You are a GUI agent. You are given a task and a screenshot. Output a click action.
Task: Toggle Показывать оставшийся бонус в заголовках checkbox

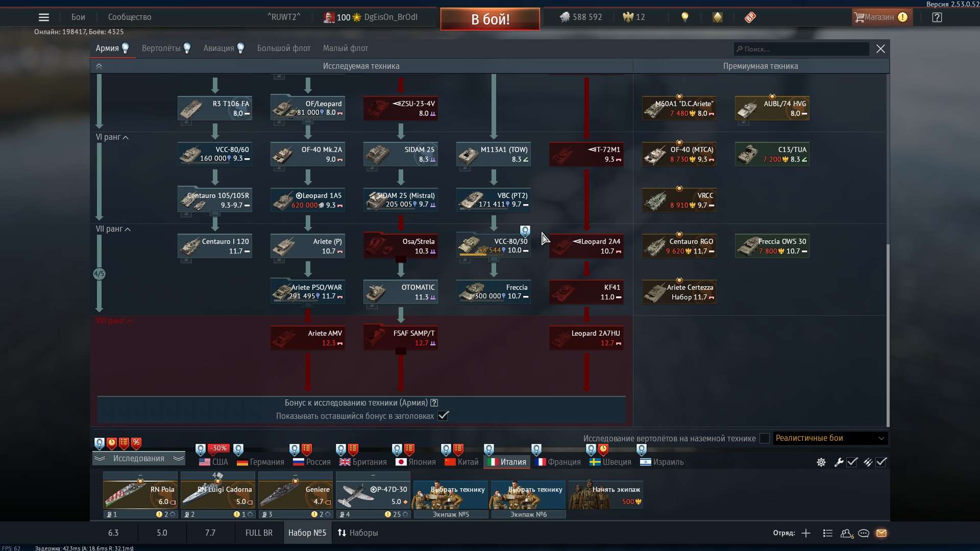pyautogui.click(x=444, y=416)
